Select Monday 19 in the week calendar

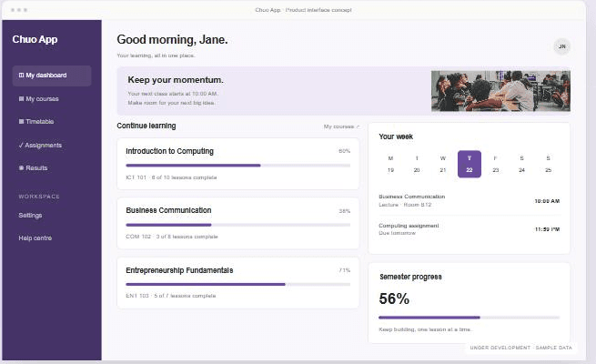(390, 164)
